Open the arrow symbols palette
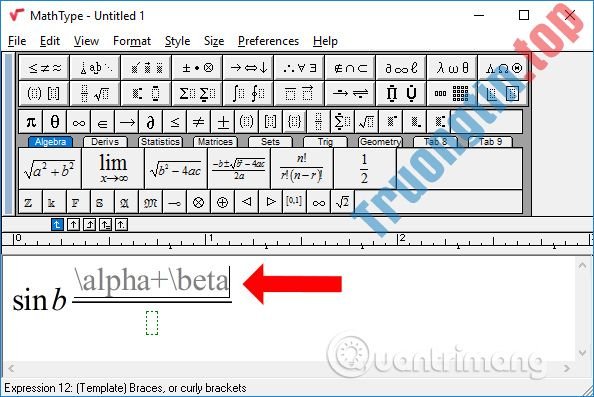 [x=249, y=68]
